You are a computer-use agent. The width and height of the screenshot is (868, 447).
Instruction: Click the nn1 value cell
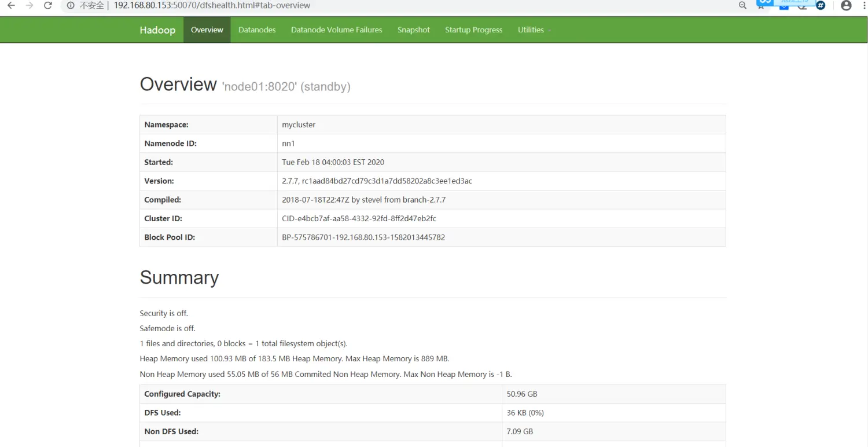click(502, 144)
